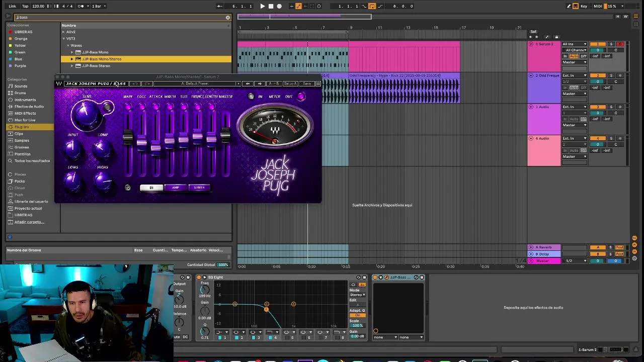This screenshot has width=644, height=362.
Task: Select the SYNTH mode button in JJP plugin
Action: tap(199, 188)
